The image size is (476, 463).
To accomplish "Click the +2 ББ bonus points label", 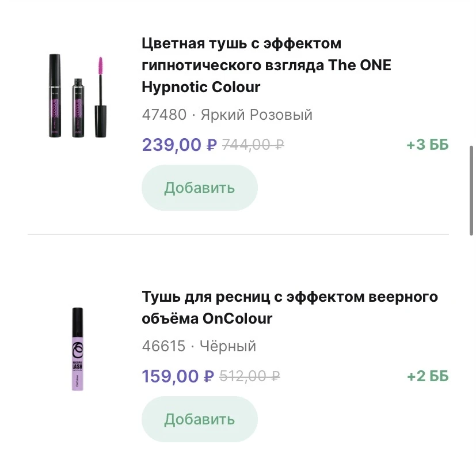I will pos(427,377).
